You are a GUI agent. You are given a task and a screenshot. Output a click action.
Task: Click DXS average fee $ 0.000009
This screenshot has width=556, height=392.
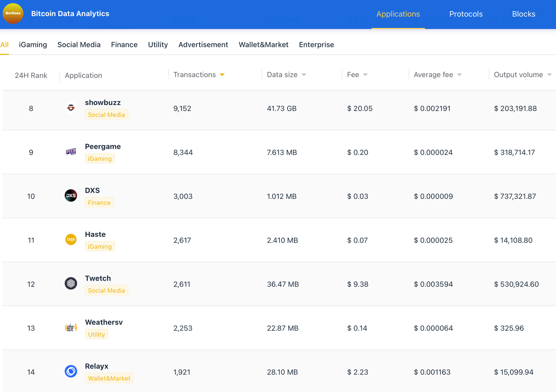[x=433, y=196]
